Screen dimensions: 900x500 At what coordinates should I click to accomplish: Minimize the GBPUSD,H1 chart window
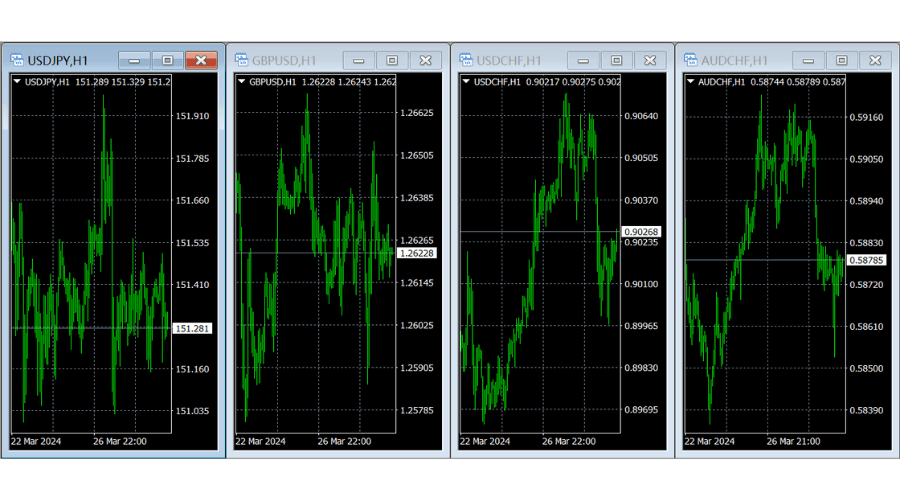(x=358, y=61)
